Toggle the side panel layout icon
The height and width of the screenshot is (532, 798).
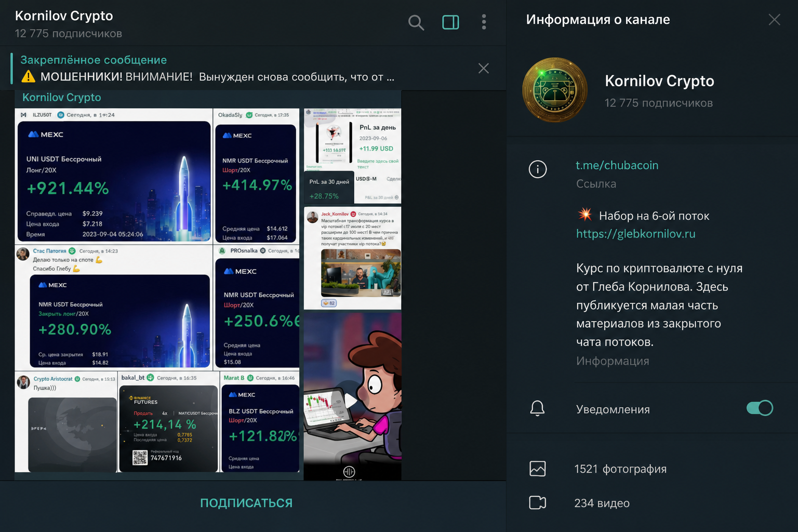tap(450, 22)
